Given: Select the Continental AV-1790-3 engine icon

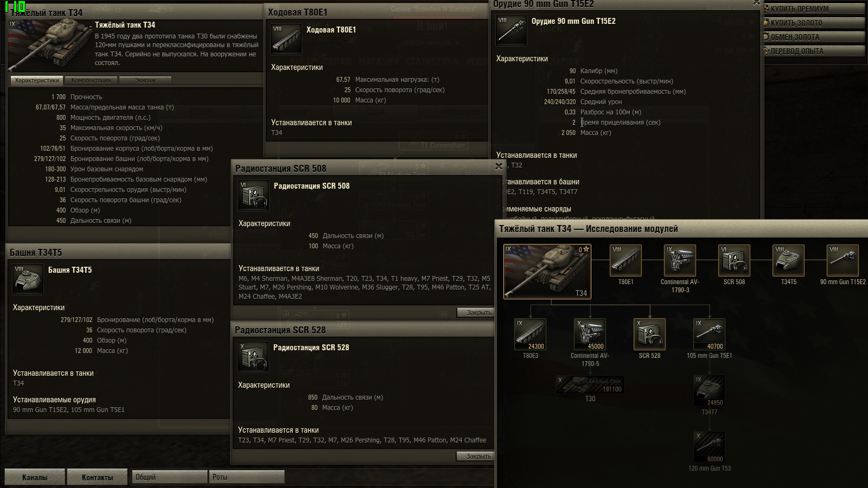Looking at the screenshot, I should [680, 261].
